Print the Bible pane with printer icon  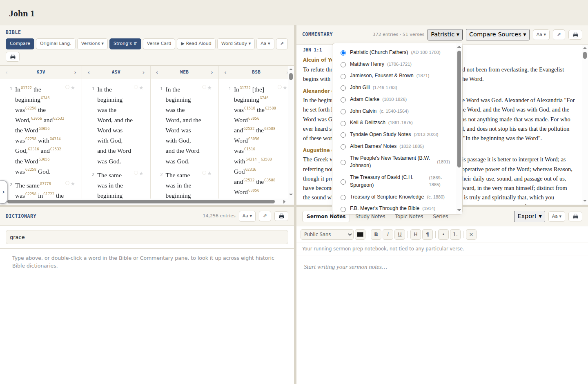[13, 57]
